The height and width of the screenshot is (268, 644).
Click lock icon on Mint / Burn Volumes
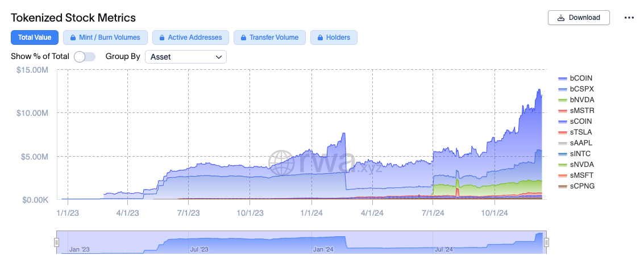[73, 37]
